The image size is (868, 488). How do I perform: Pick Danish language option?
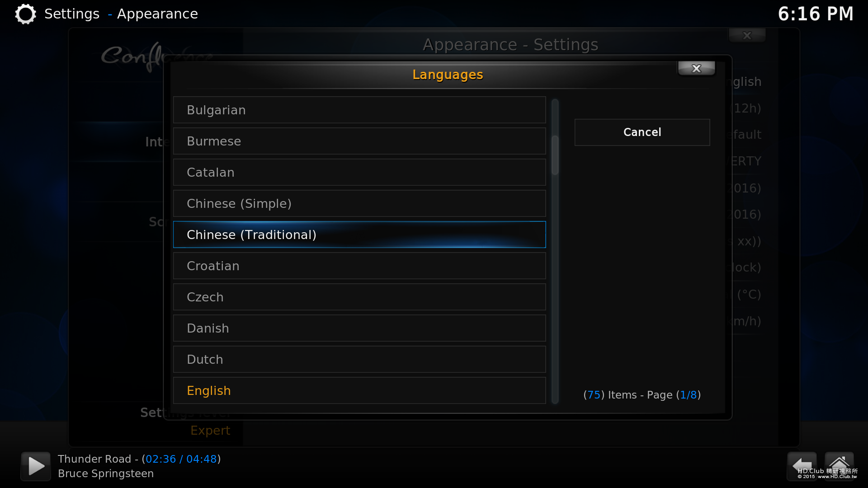(x=359, y=328)
